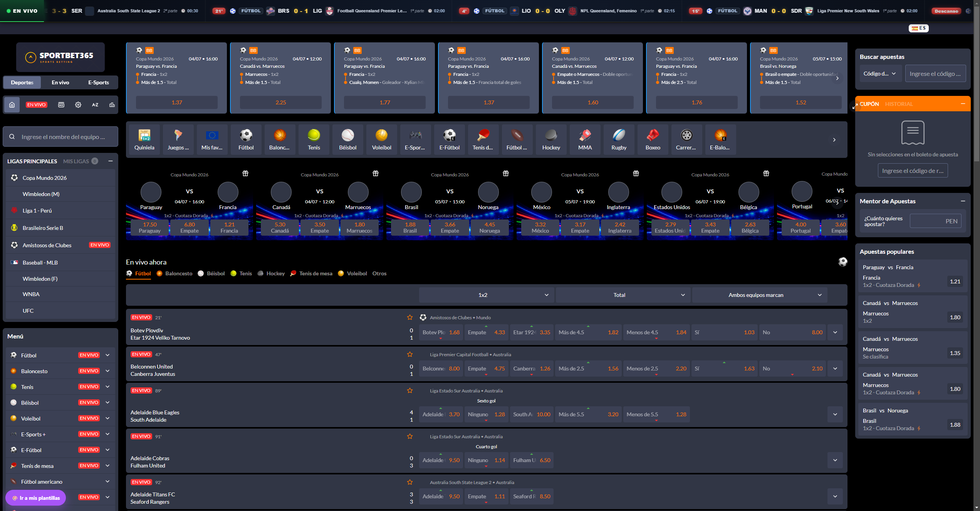Click the calendar card icon in sidebar toolbar

coord(61,105)
